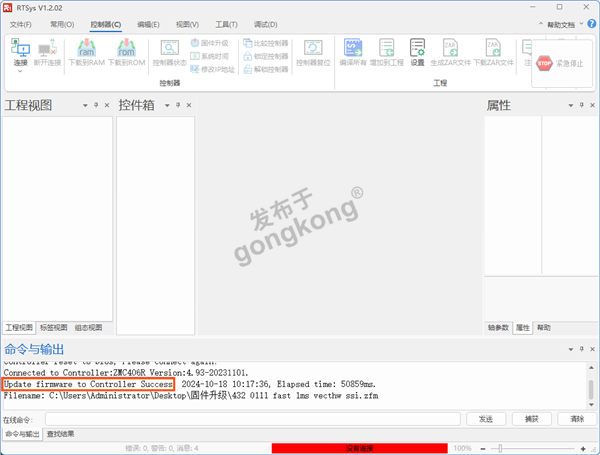The width and height of the screenshot is (600, 455).
Task: Switch to the 帮助 tab in properties
Action: pos(544,328)
